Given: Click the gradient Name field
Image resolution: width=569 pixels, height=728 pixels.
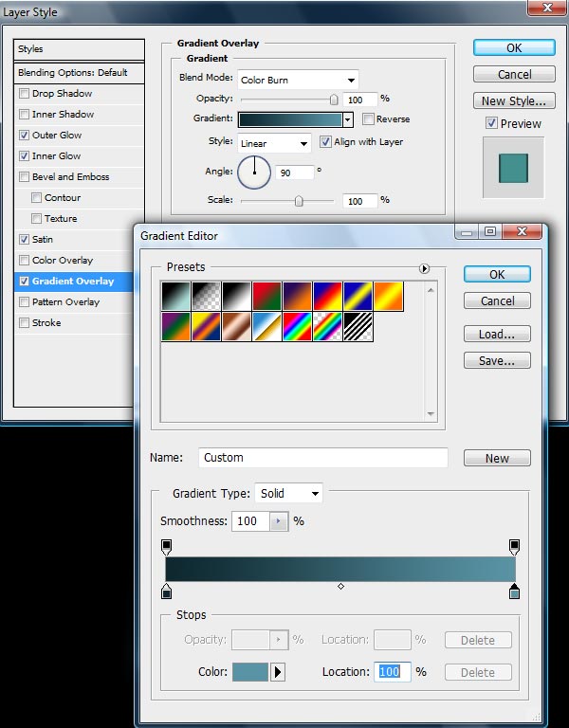Looking at the screenshot, I should [323, 458].
